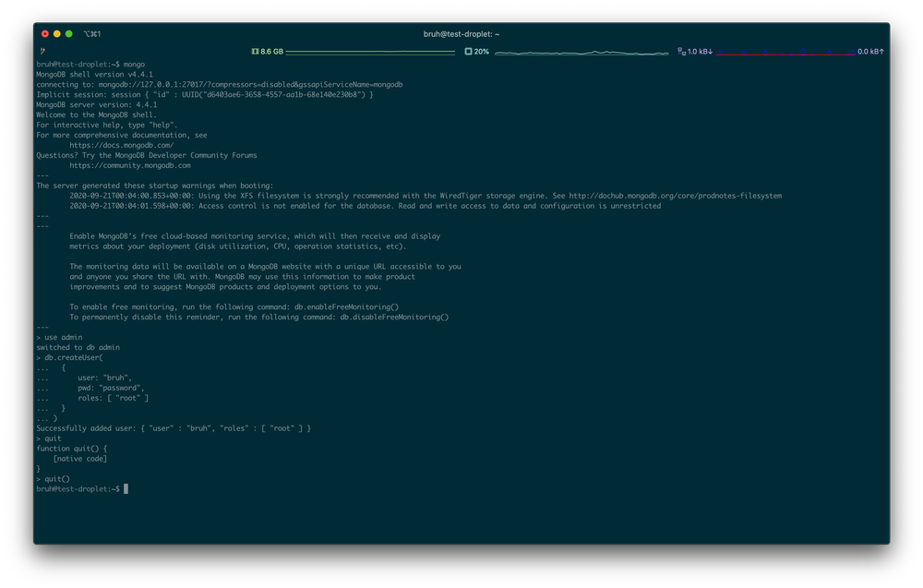The width and height of the screenshot is (923, 588).
Task: Click the CPU icon next to 20%
Action: tap(466, 51)
